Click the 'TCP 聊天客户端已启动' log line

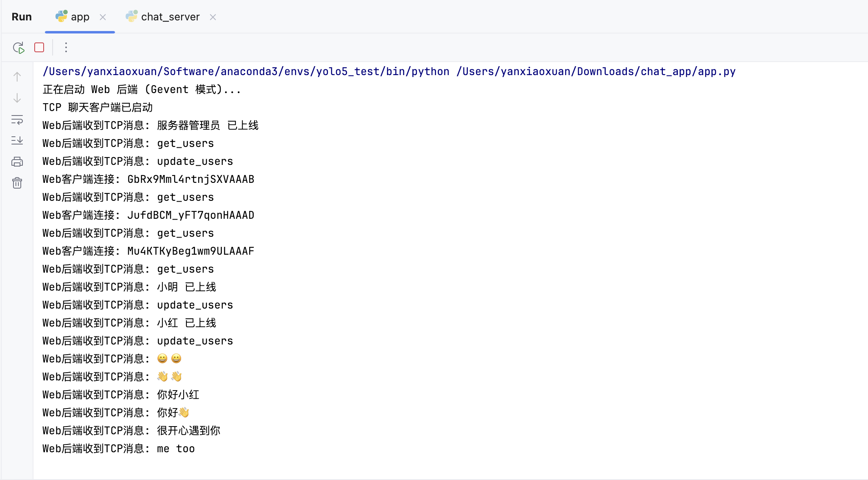click(97, 107)
